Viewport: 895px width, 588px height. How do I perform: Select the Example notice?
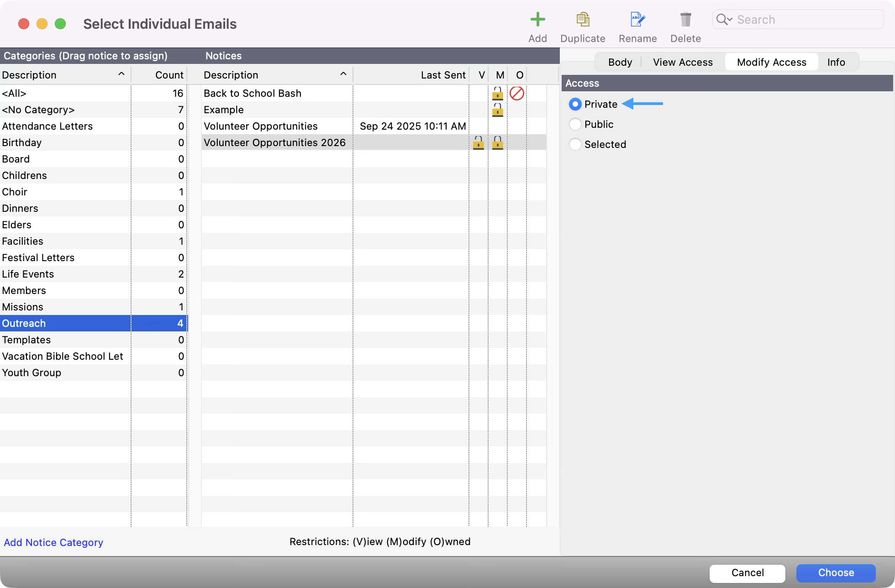tap(374, 110)
